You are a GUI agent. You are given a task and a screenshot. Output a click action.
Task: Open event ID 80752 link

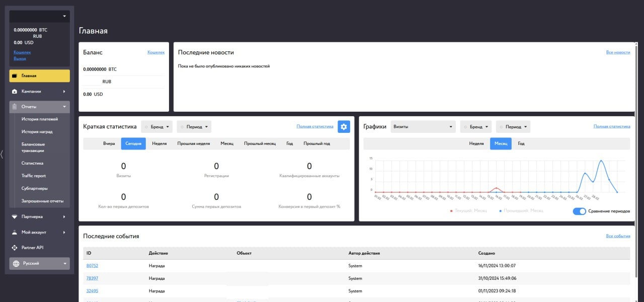click(92, 266)
